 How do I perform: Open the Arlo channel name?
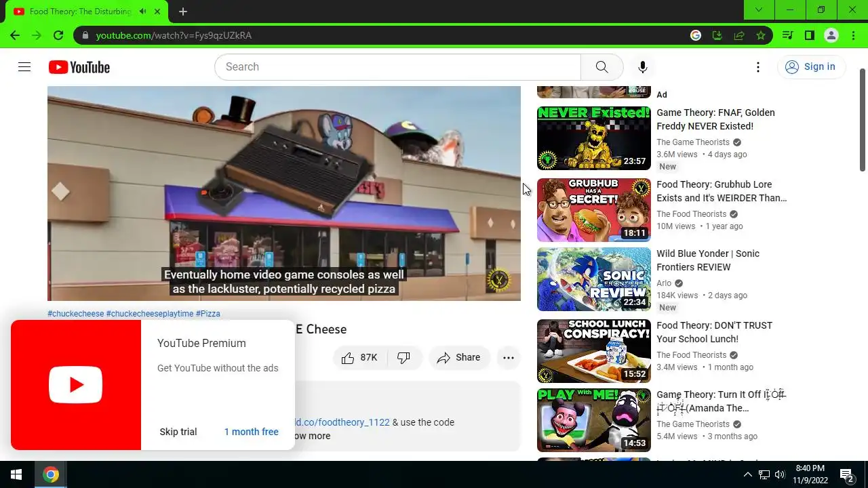coord(664,283)
